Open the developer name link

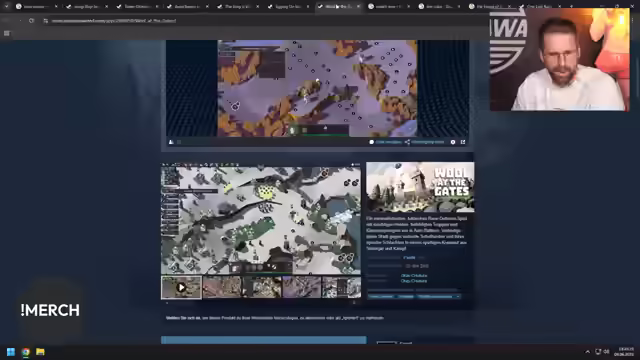click(x=413, y=276)
